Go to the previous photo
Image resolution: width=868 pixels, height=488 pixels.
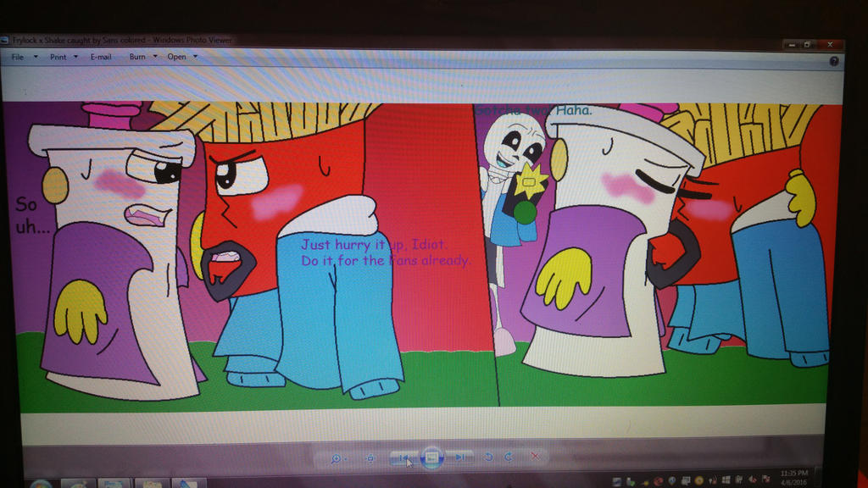click(403, 457)
